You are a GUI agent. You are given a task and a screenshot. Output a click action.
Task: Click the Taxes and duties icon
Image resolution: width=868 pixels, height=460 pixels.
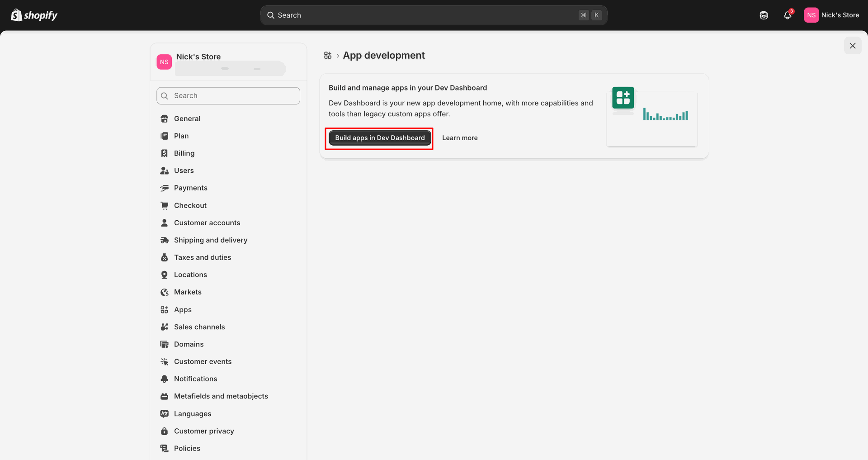click(165, 257)
